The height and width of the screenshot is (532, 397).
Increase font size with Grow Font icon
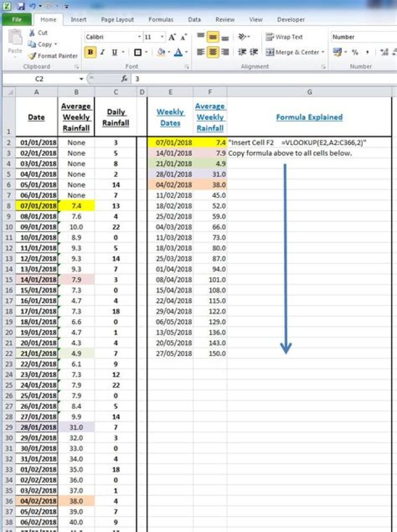click(172, 37)
